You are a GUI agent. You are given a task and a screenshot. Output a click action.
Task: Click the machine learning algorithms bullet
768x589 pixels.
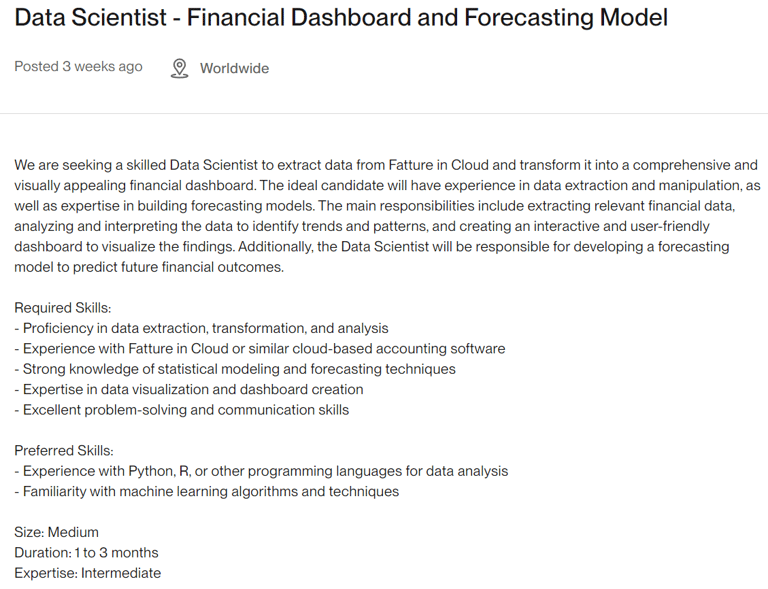coord(207,492)
